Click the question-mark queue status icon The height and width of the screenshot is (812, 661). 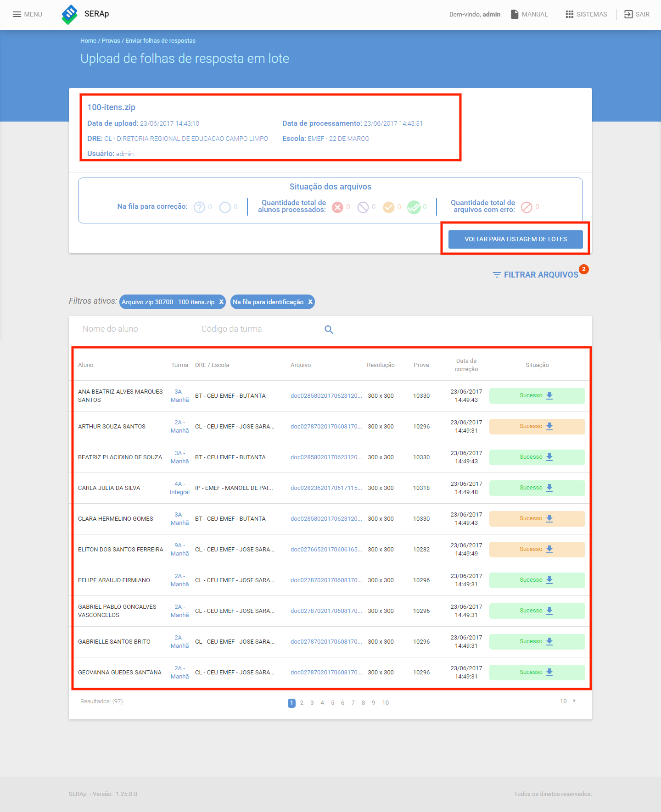199,207
